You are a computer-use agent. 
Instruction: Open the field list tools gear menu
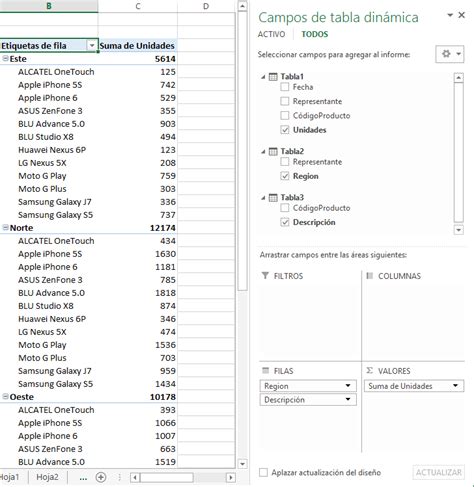point(449,54)
